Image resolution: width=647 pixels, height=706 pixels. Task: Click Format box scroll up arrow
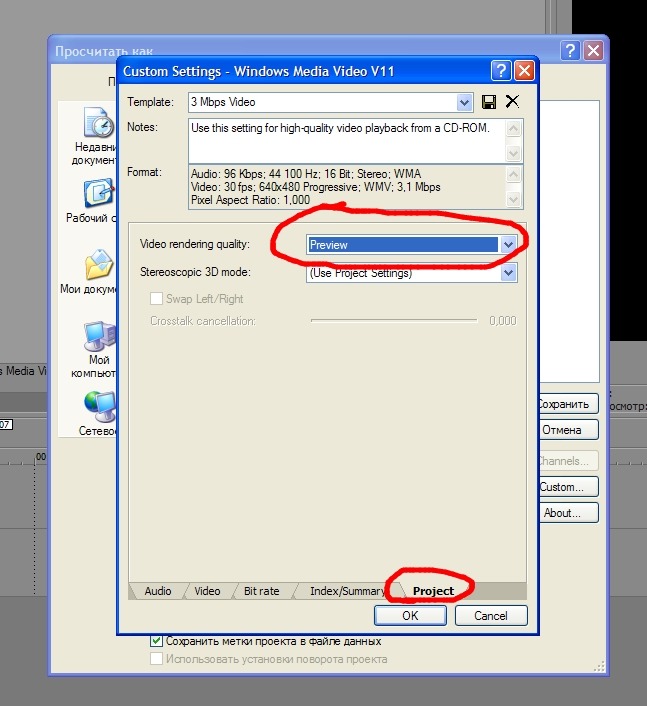513,174
